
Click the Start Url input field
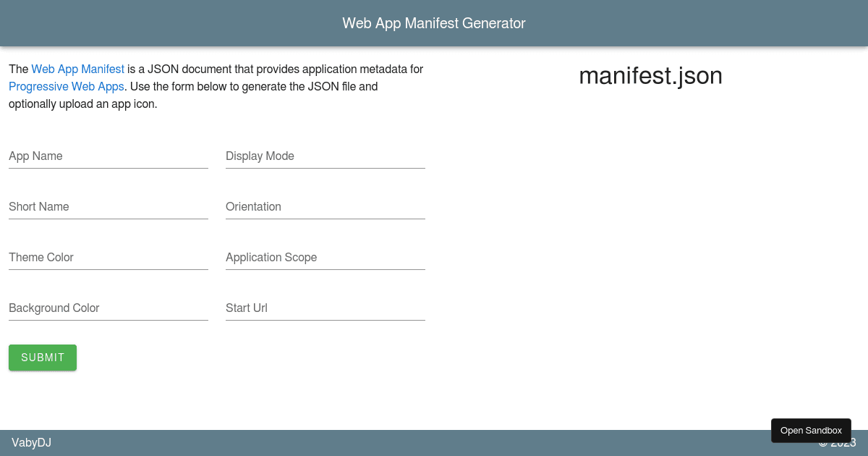325,308
